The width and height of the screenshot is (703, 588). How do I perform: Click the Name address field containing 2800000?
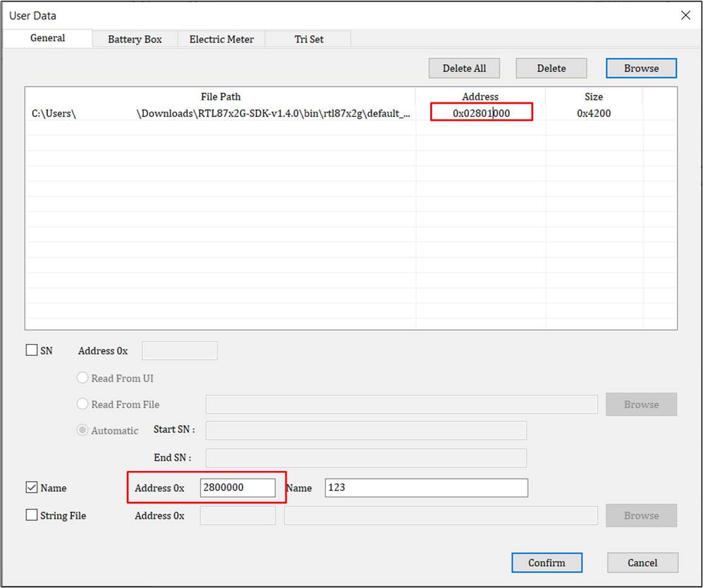(238, 488)
